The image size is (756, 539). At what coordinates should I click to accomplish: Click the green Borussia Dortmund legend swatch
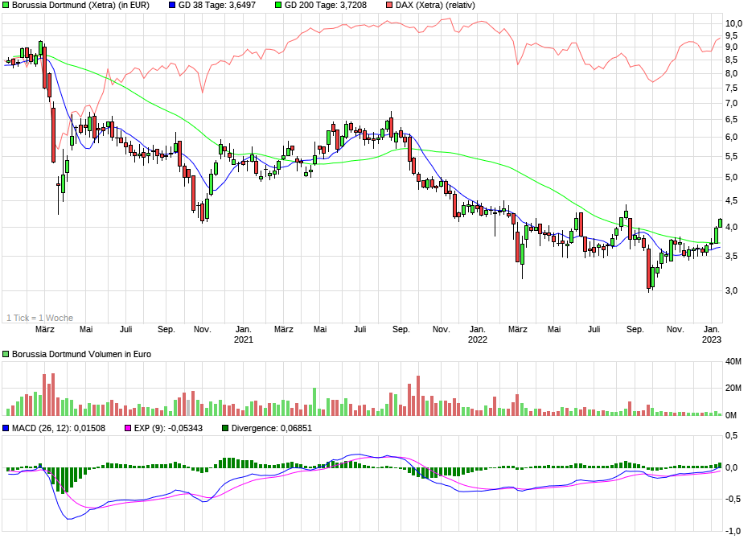6,6
